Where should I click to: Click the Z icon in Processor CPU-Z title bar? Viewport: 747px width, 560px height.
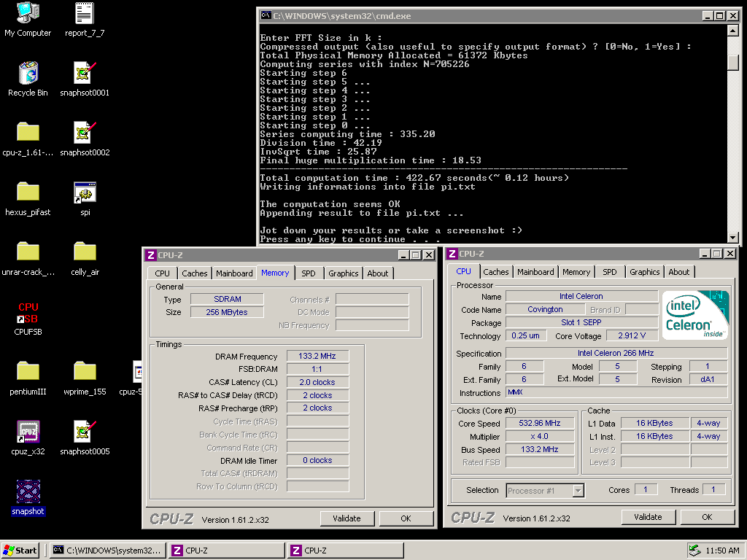pos(452,253)
